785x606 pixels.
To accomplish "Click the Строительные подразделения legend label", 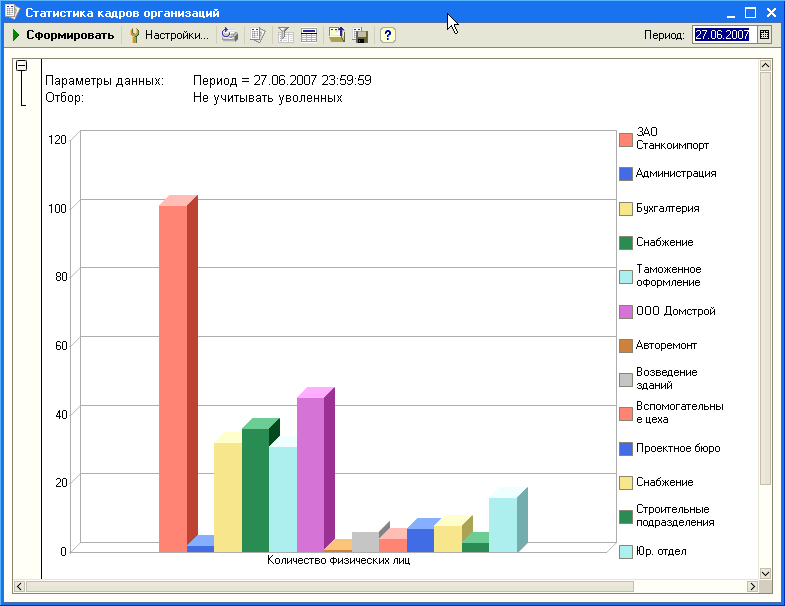I will coord(675,516).
